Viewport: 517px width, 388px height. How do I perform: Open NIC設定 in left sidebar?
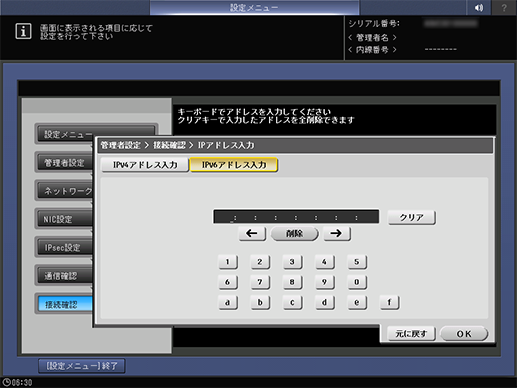click(x=65, y=219)
